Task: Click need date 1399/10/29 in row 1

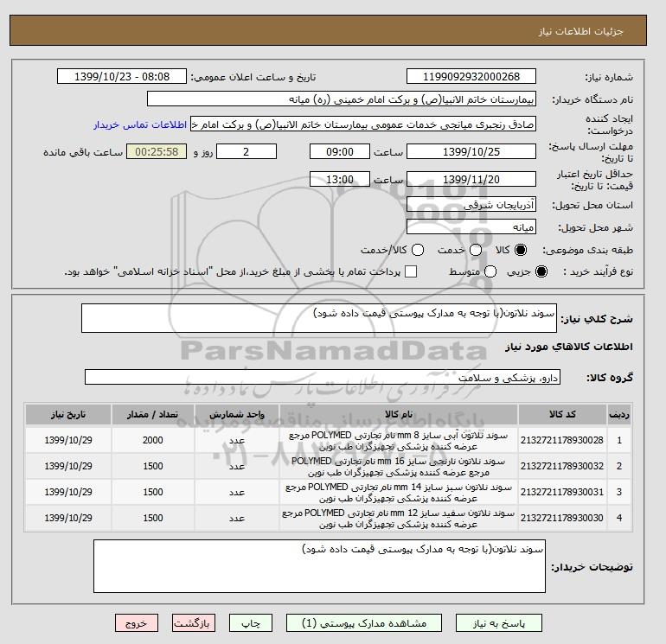Action: pyautogui.click(x=68, y=440)
